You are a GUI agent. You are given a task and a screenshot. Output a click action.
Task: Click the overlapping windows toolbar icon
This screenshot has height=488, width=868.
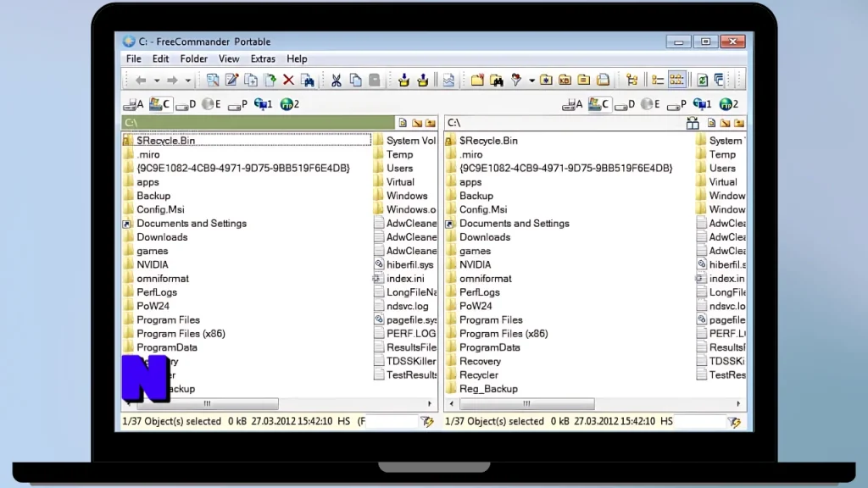pyautogui.click(x=719, y=80)
